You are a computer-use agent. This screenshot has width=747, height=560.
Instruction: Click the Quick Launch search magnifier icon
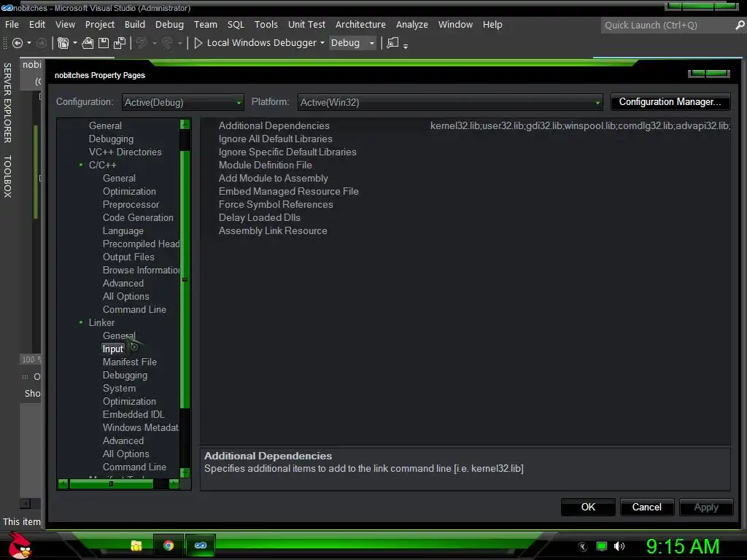[x=740, y=26]
